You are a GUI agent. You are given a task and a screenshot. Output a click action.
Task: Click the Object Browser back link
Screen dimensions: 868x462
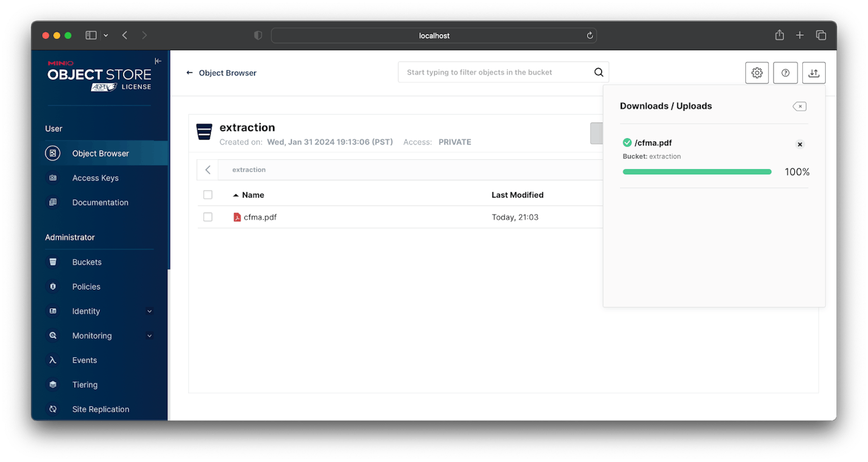pyautogui.click(x=221, y=72)
